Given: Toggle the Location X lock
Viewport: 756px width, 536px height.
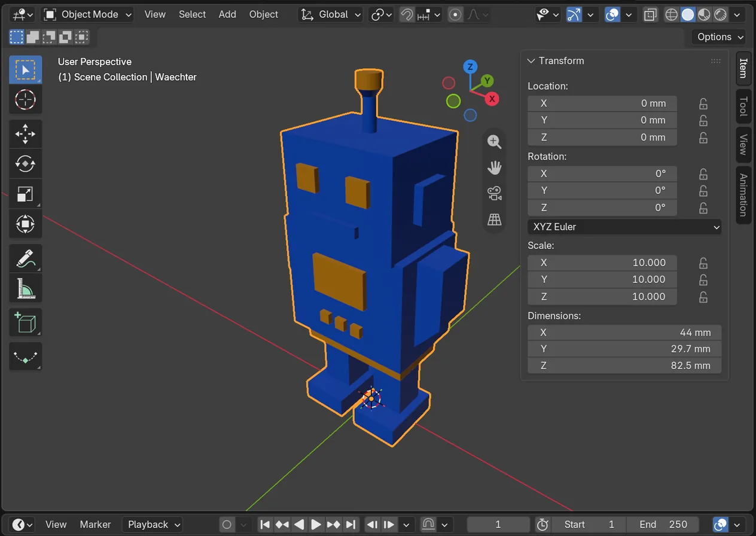Looking at the screenshot, I should (x=703, y=103).
